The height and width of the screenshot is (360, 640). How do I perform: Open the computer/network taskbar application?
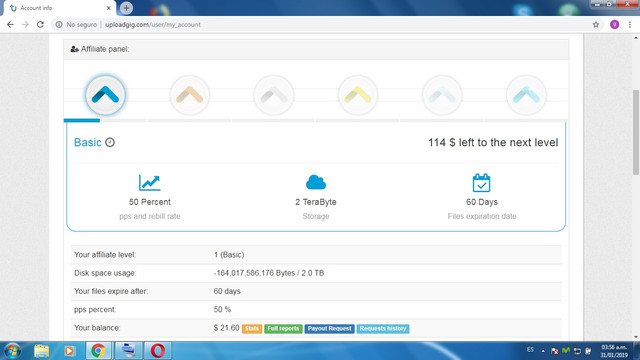coord(128,351)
